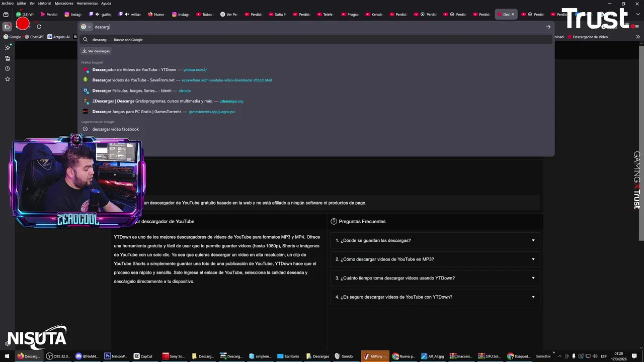Switch to the '(24) W' WhatsApp tab
Viewport: 644px width, 362px height.
click(25, 15)
